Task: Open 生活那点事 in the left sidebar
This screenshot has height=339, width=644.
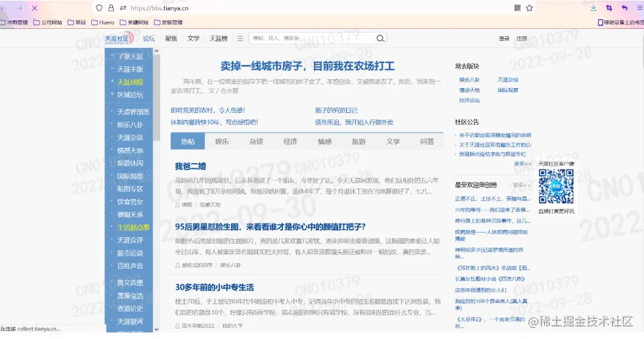Action: [x=133, y=227]
